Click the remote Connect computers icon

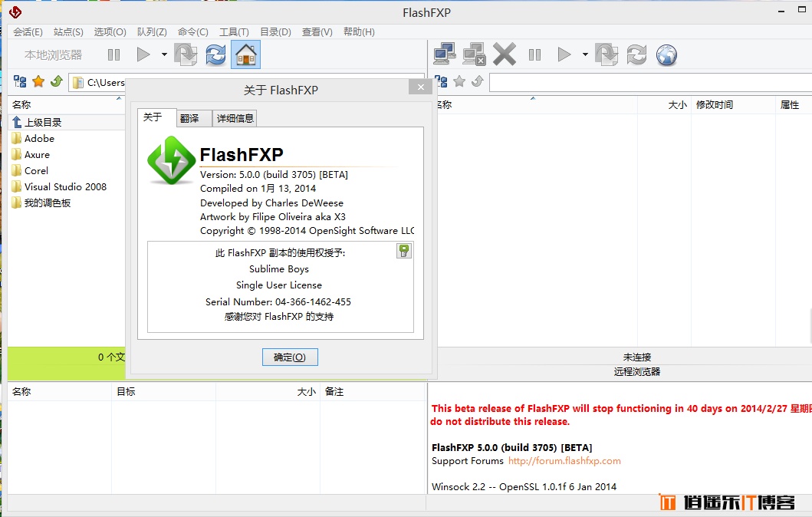coord(444,54)
